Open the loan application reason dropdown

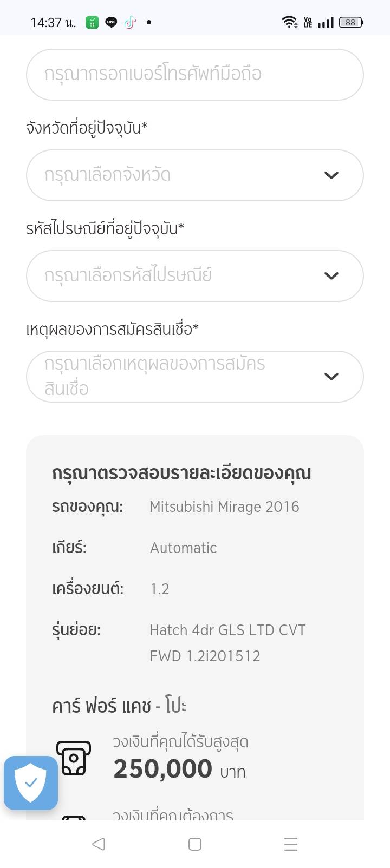coord(194,377)
